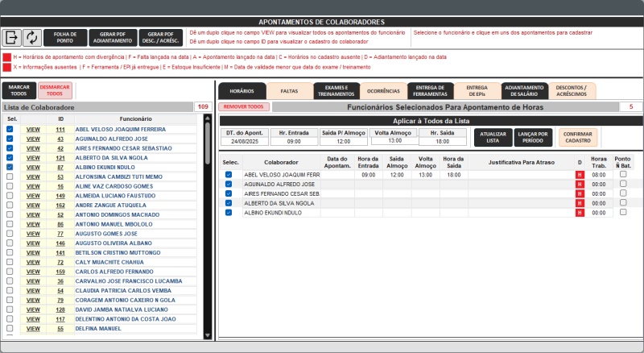
Task: Tick Ponto Ñ Bat. for Abel Veloso
Action: [x=623, y=174]
